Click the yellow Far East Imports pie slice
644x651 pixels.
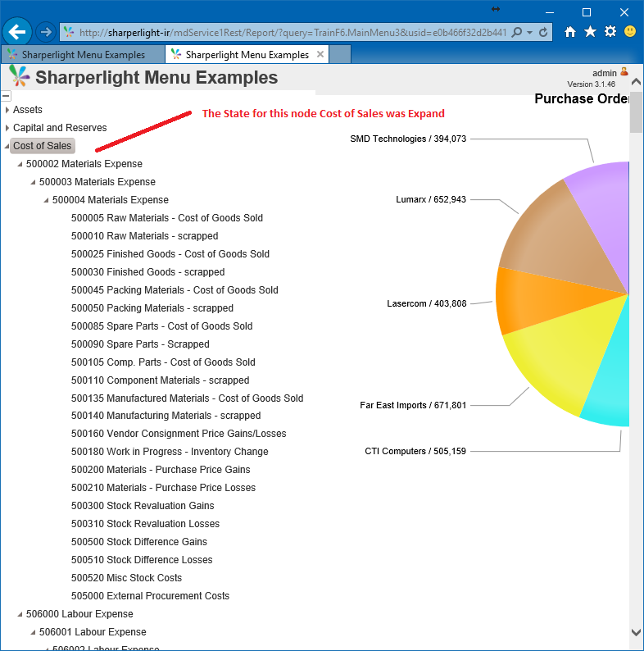[x=569, y=353]
